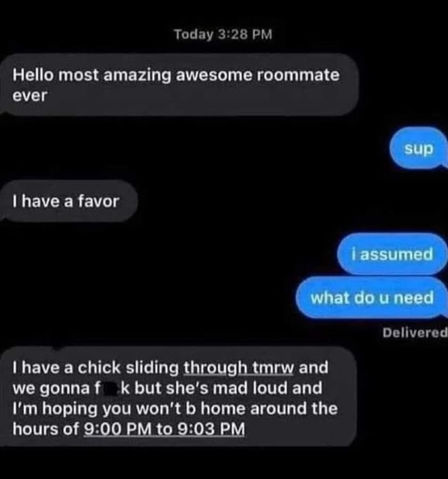Select the "i assumed" sent message
The height and width of the screenshot is (479, 448).
pyautogui.click(x=392, y=254)
